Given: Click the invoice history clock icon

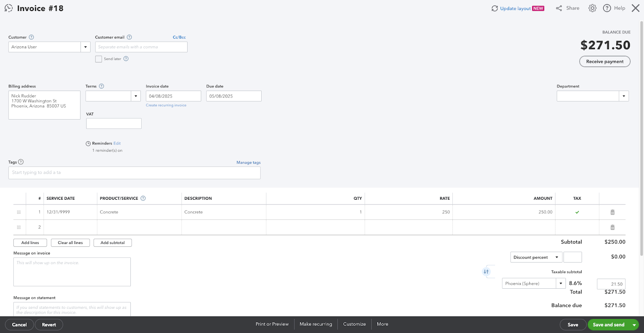Looking at the screenshot, I should [x=8, y=8].
